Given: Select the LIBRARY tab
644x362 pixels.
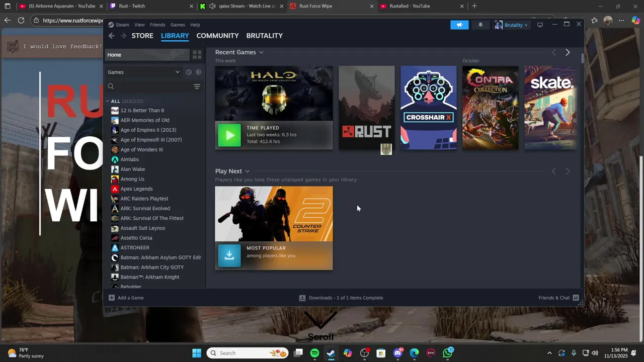Looking at the screenshot, I should tap(175, 36).
